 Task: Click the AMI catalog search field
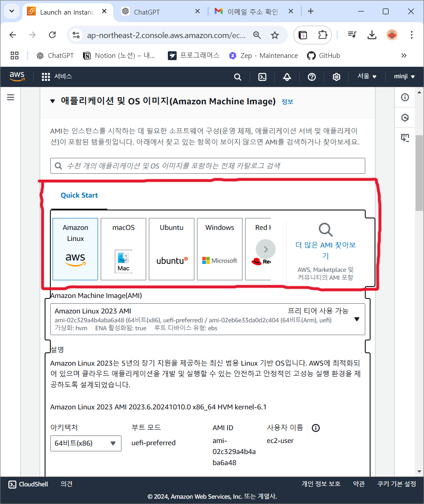coord(208,166)
